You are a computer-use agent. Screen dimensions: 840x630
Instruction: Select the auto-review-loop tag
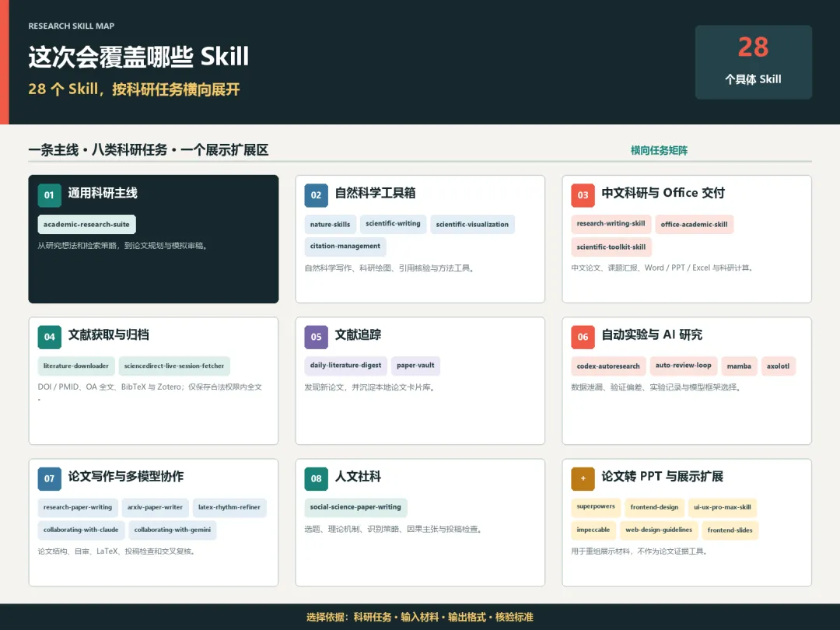[x=684, y=366]
